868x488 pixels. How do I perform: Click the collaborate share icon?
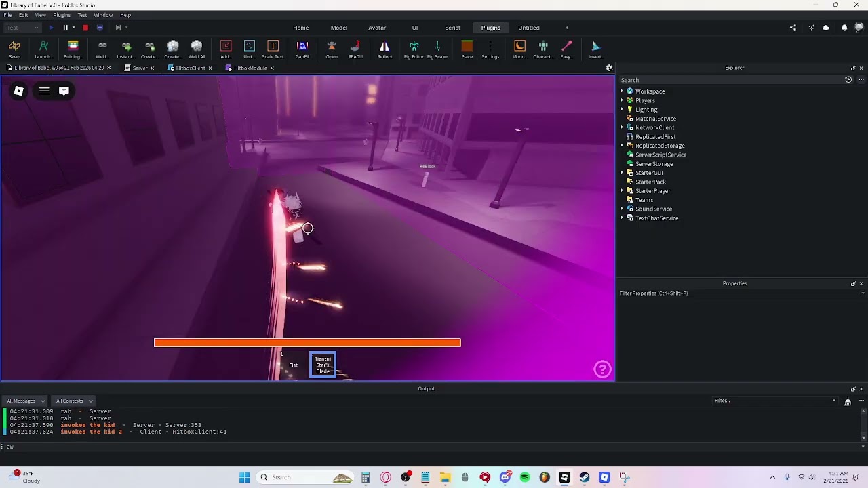[793, 28]
